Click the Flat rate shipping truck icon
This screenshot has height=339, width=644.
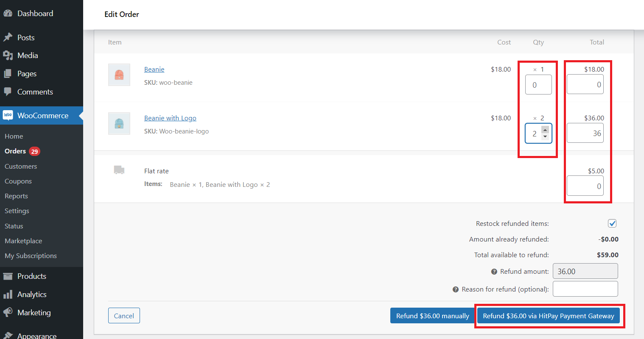pyautogui.click(x=119, y=170)
